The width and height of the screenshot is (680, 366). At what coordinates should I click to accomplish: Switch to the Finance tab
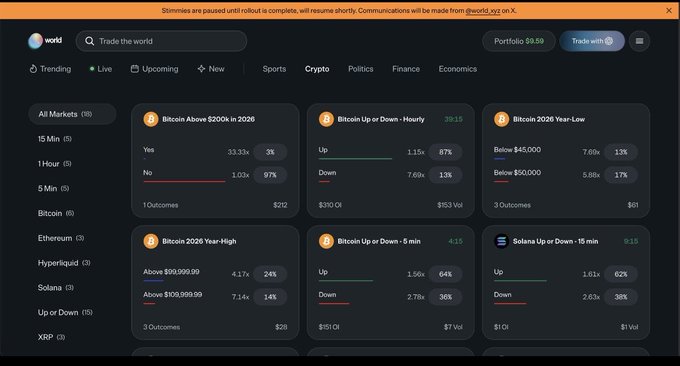[406, 69]
